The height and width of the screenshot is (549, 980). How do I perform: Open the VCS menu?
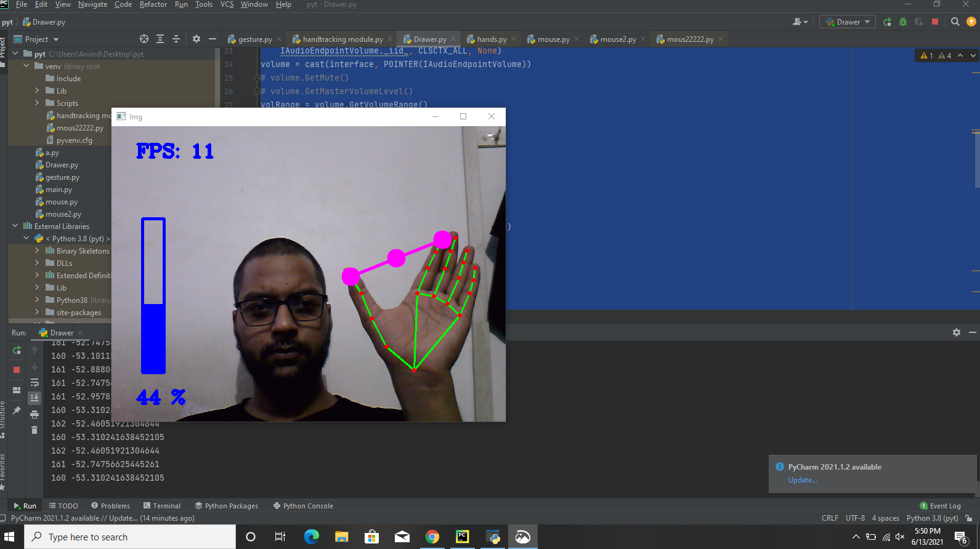pos(227,4)
